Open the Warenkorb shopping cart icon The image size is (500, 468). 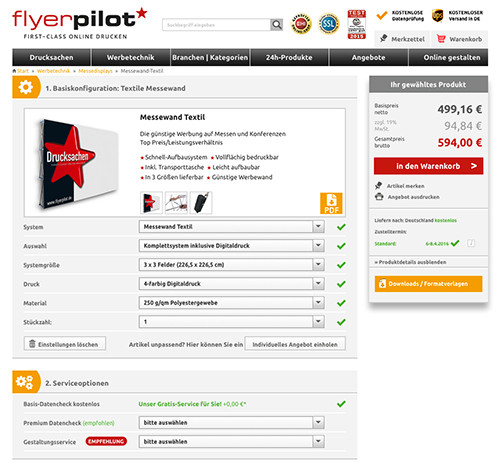441,39
